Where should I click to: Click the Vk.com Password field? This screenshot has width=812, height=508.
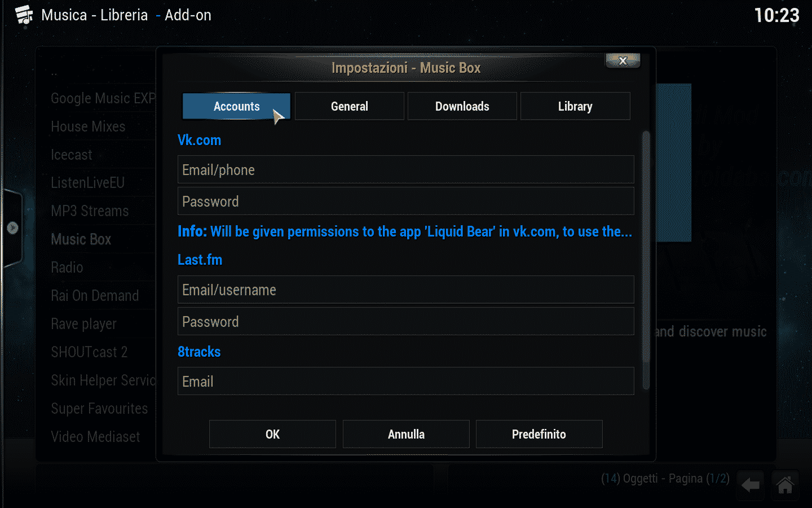(406, 202)
